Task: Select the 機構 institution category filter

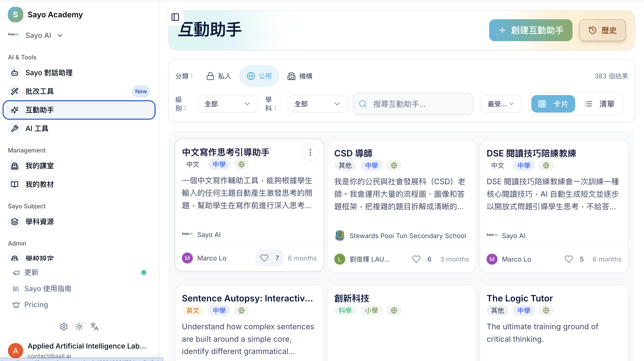Action: (x=300, y=76)
